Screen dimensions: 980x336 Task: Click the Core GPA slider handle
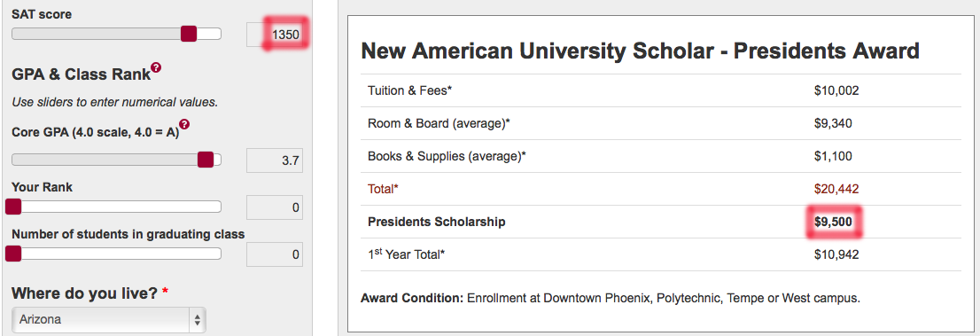[x=206, y=160]
